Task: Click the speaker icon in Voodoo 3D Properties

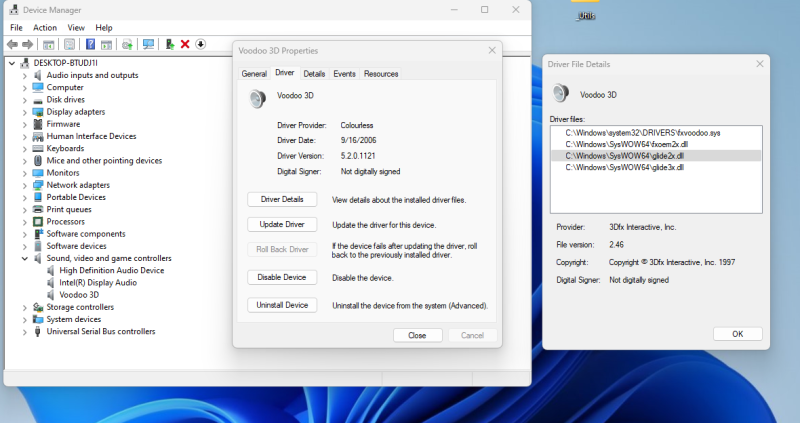Action: click(258, 97)
